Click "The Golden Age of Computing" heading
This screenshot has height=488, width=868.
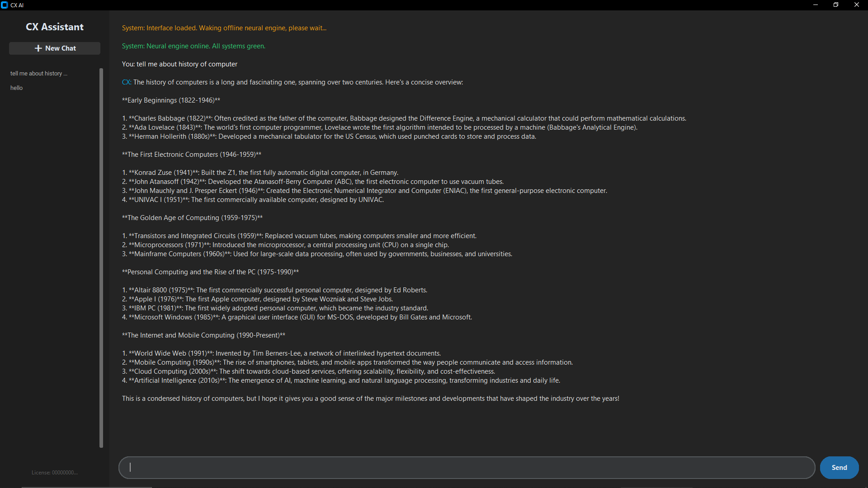click(192, 218)
